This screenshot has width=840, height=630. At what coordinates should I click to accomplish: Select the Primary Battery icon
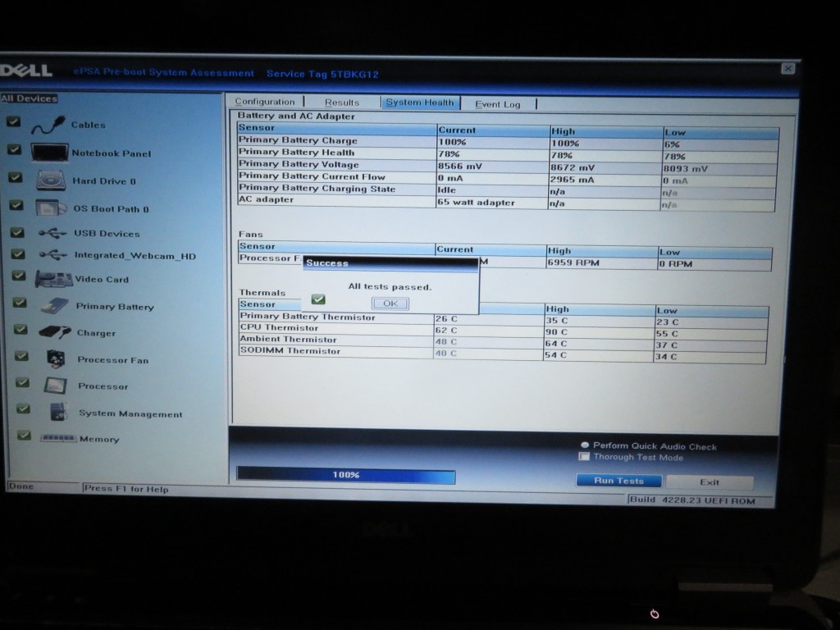pyautogui.click(x=55, y=305)
